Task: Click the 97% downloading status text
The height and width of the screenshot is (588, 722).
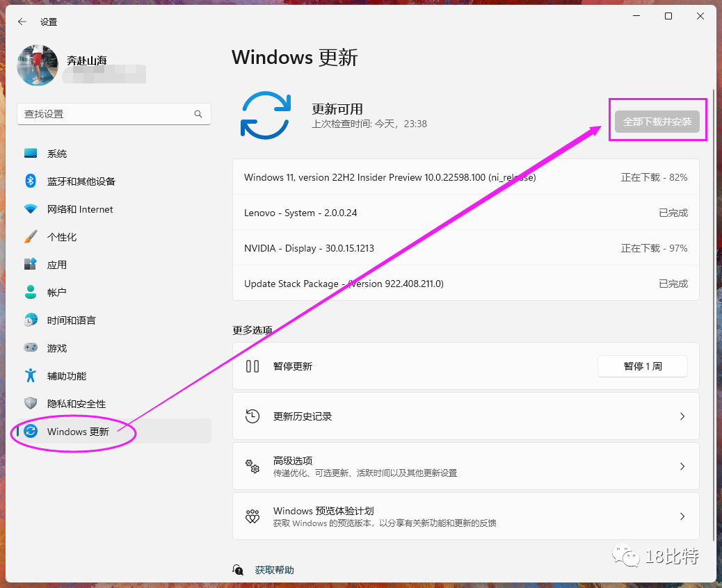Action: 654,248
